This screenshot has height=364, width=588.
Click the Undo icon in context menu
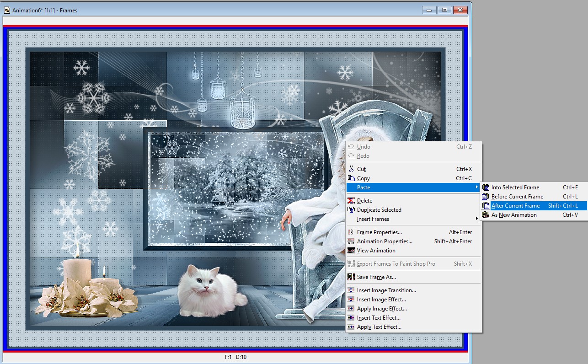[x=351, y=147]
